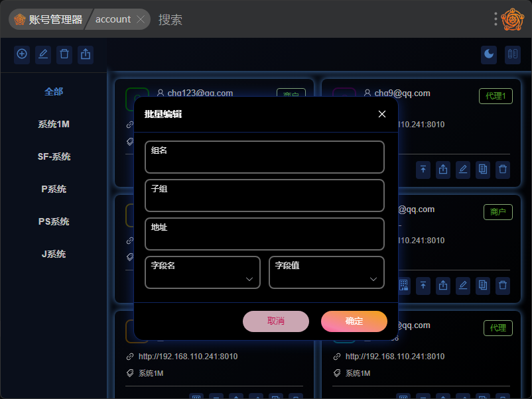Click share icon on chq9 card
The height and width of the screenshot is (399, 532).
[443, 169]
